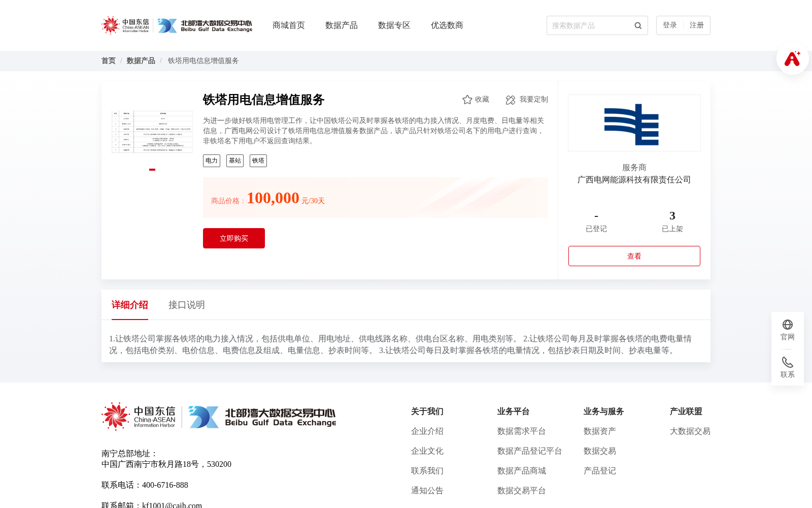Click the 收藏 text label
812x508 pixels.
click(x=482, y=100)
